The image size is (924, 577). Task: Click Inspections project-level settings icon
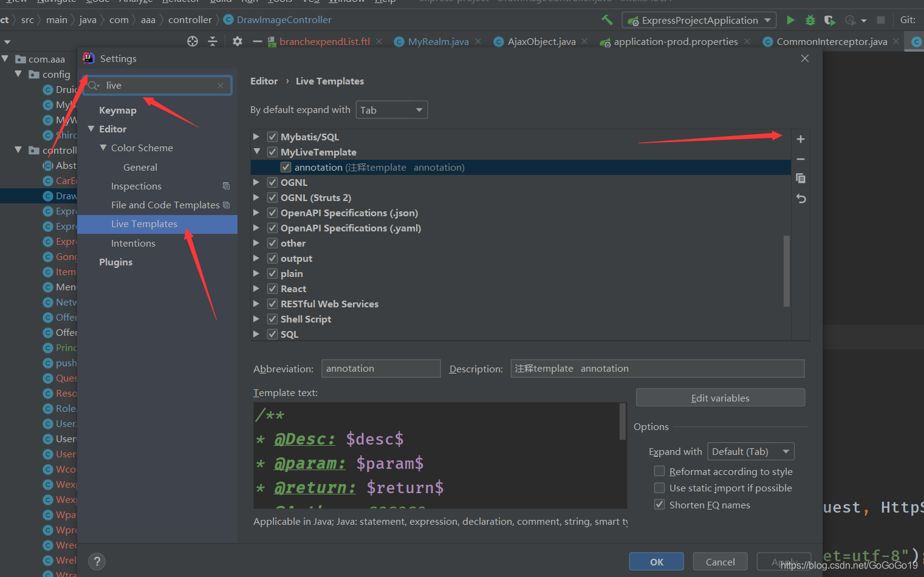click(x=226, y=186)
